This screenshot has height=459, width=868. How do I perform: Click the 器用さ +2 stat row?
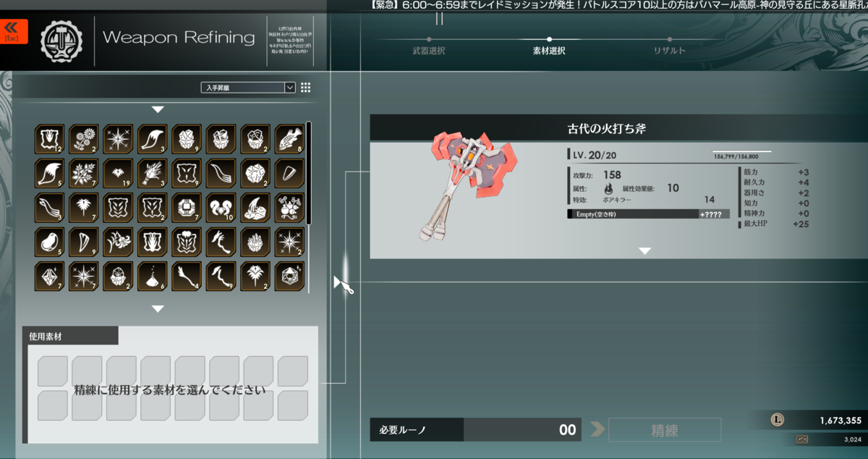[x=775, y=193]
